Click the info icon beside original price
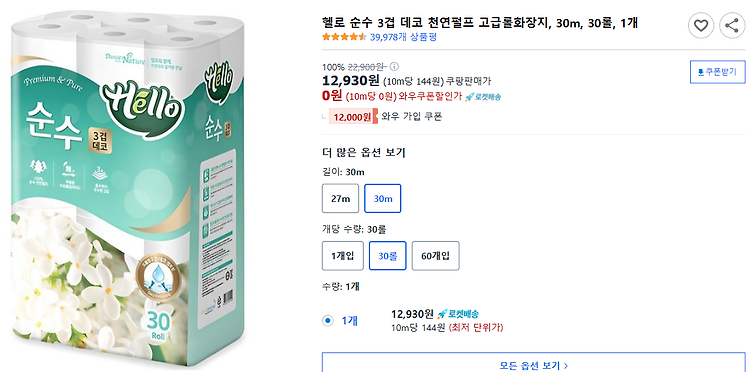 (395, 66)
